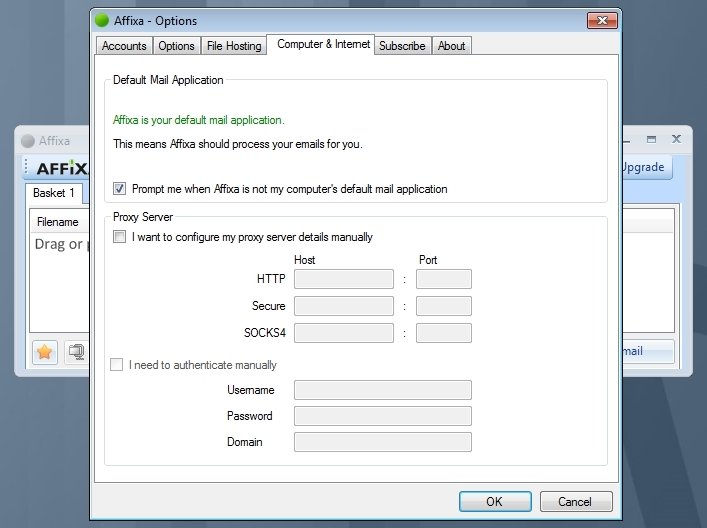Viewport: 707px width, 528px height.
Task: Confirm settings with the OK button
Action: [495, 501]
